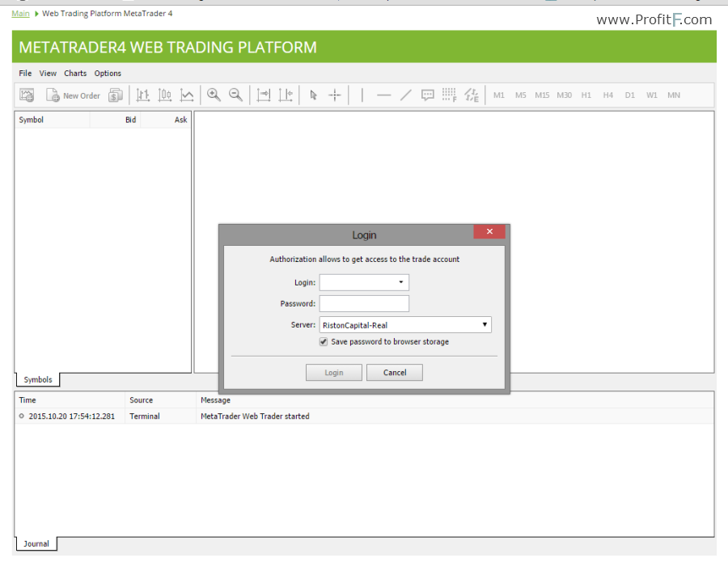
Task: Zoom out of the chart
Action: [x=236, y=95]
